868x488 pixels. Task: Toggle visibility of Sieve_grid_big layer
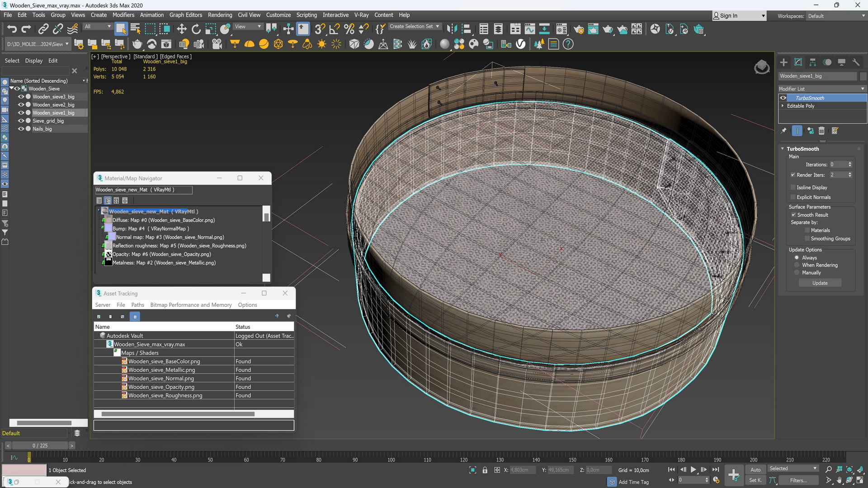[21, 120]
